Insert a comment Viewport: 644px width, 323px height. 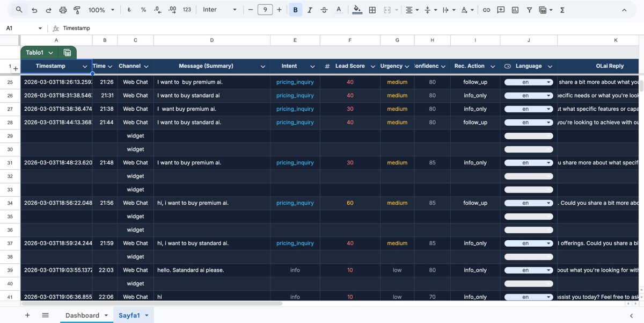tap(500, 9)
